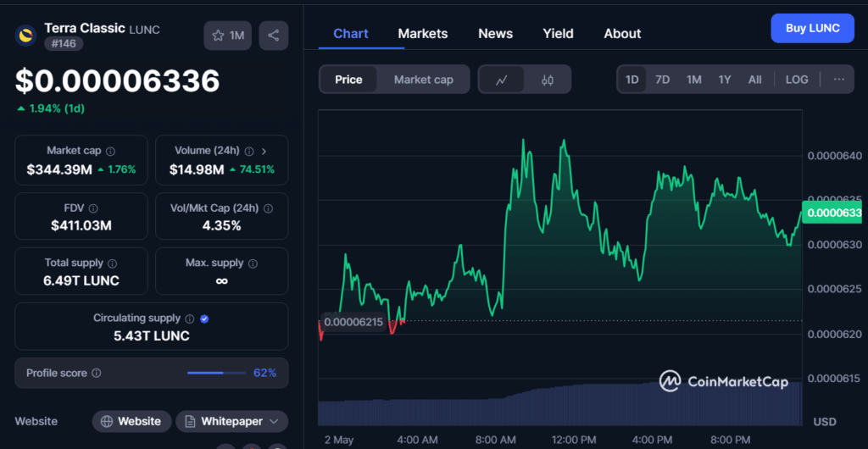Show Profile score info icon

pos(97,374)
